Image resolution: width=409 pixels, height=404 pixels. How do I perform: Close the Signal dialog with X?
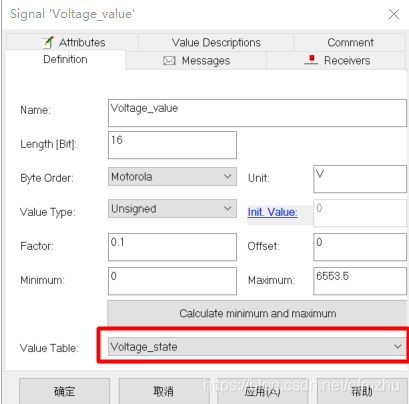tap(394, 14)
